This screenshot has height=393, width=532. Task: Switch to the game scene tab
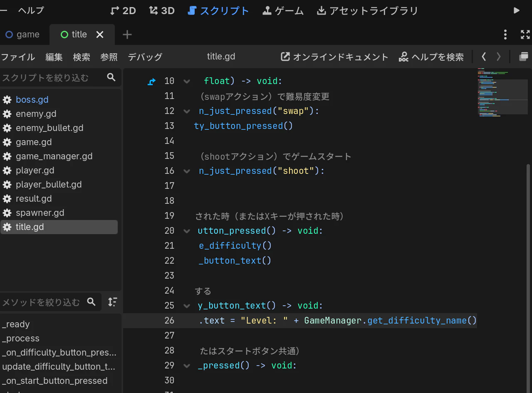pyautogui.click(x=22, y=35)
